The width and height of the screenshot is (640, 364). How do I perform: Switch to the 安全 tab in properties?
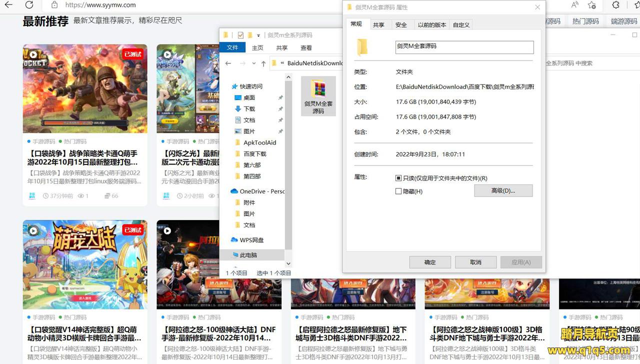[x=401, y=24]
